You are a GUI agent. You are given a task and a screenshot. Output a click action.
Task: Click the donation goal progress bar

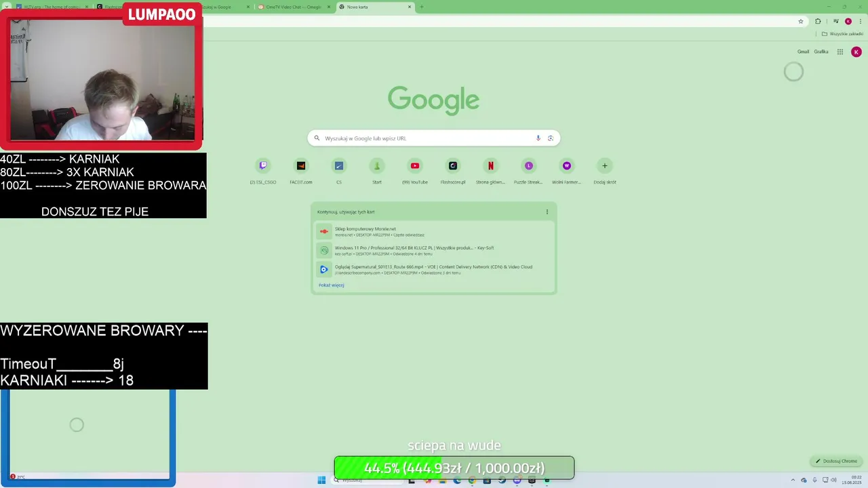454,468
